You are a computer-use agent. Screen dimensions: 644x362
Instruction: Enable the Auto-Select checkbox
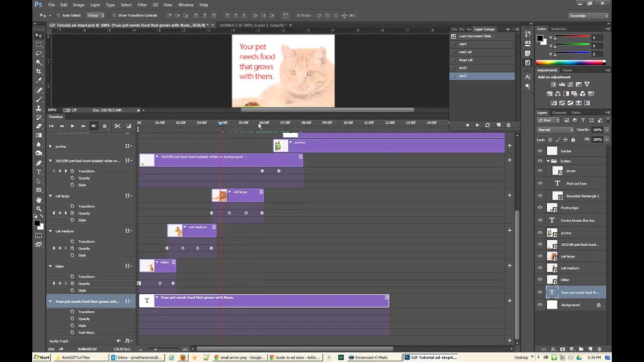58,16
